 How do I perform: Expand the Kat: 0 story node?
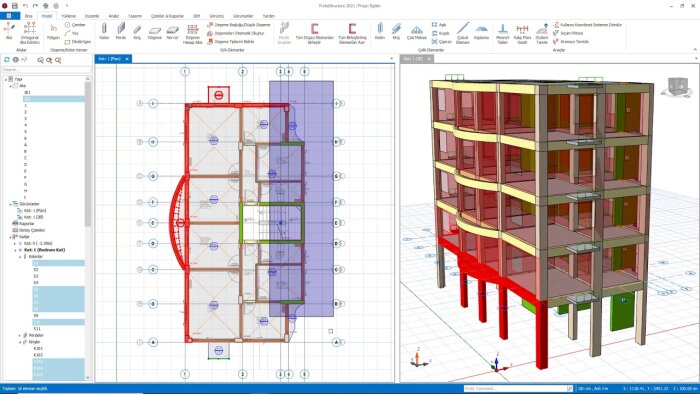pyautogui.click(x=15, y=244)
